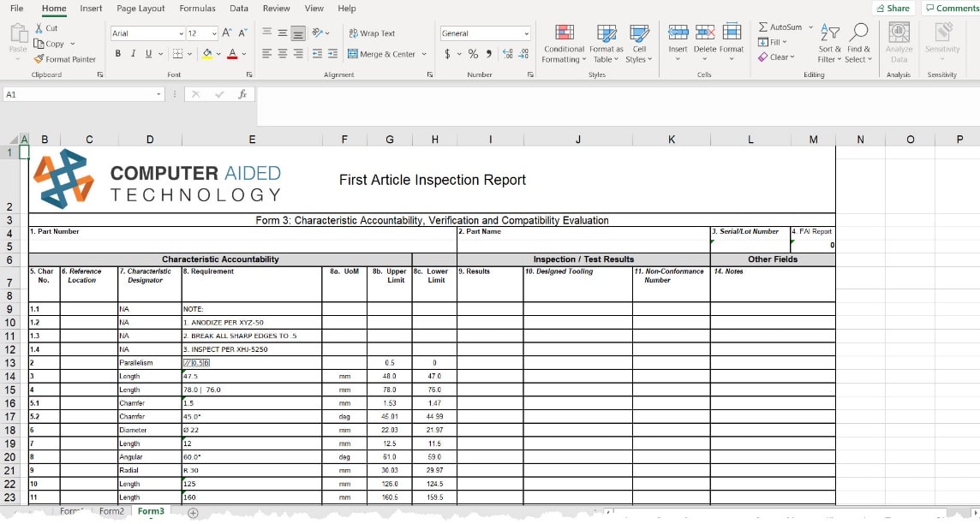
Task: Apply the red Font Color
Action: pos(232,54)
